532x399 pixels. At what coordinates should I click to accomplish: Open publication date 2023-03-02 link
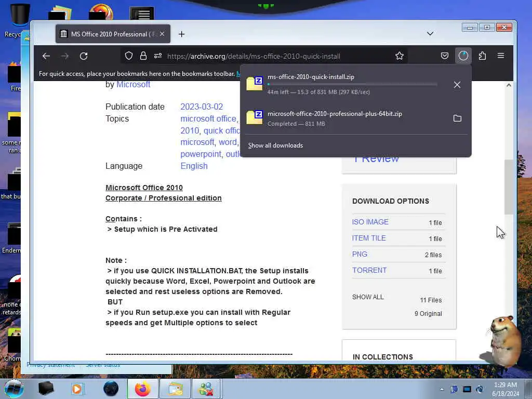[202, 107]
